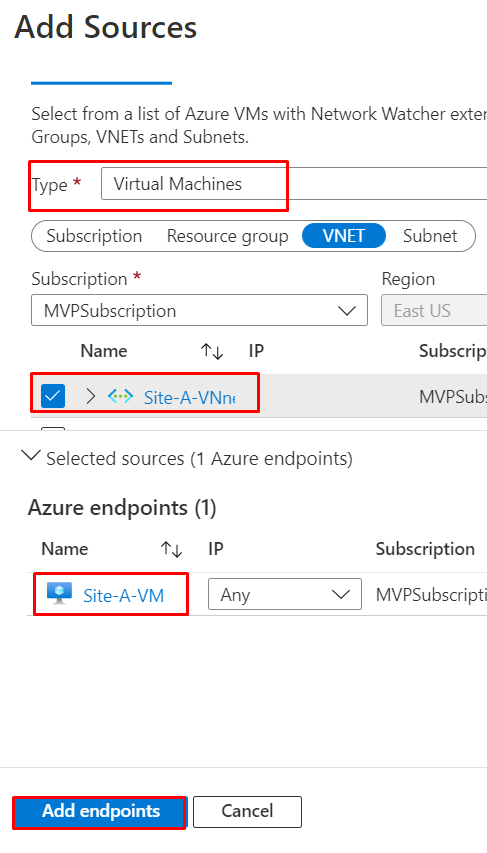Click the Add endpoints button
487x853 pixels.
click(x=101, y=812)
